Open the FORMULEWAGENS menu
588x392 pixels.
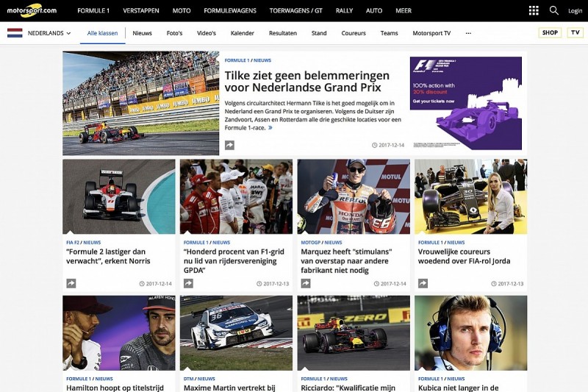pyautogui.click(x=230, y=11)
